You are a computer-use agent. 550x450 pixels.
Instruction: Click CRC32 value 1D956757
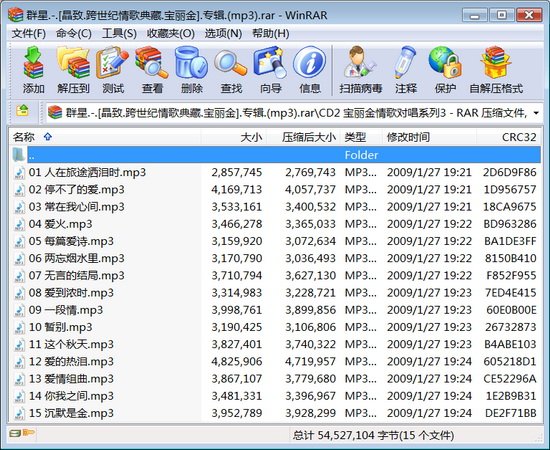pyautogui.click(x=510, y=190)
